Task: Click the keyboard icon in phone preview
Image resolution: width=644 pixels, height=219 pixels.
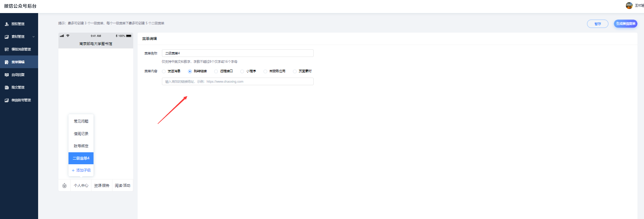Action: [x=64, y=186]
